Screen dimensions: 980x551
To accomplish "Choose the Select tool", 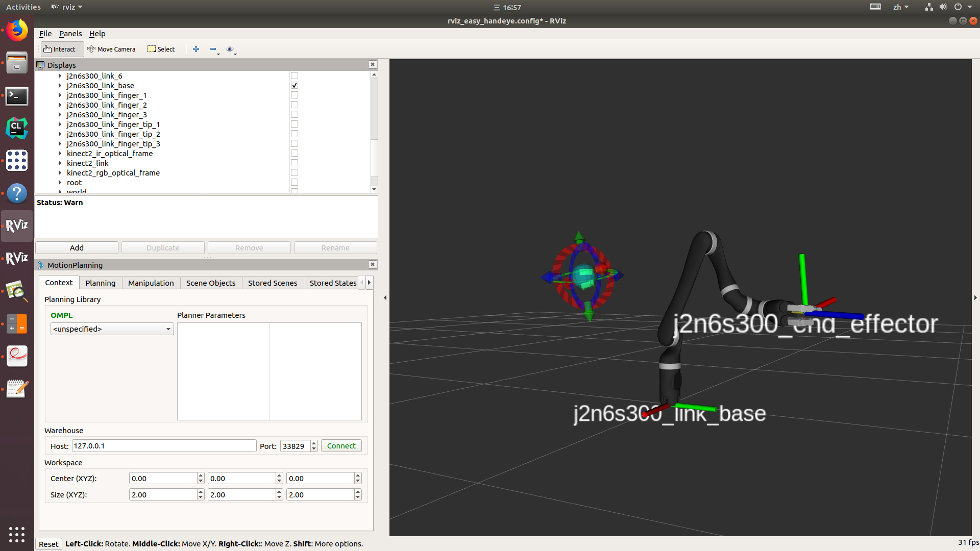I will click(x=161, y=49).
